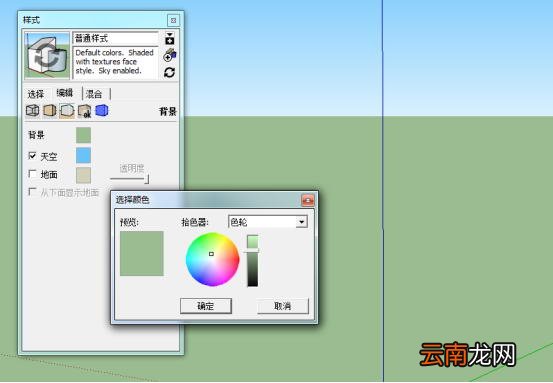Click the style description text field

tap(115, 63)
